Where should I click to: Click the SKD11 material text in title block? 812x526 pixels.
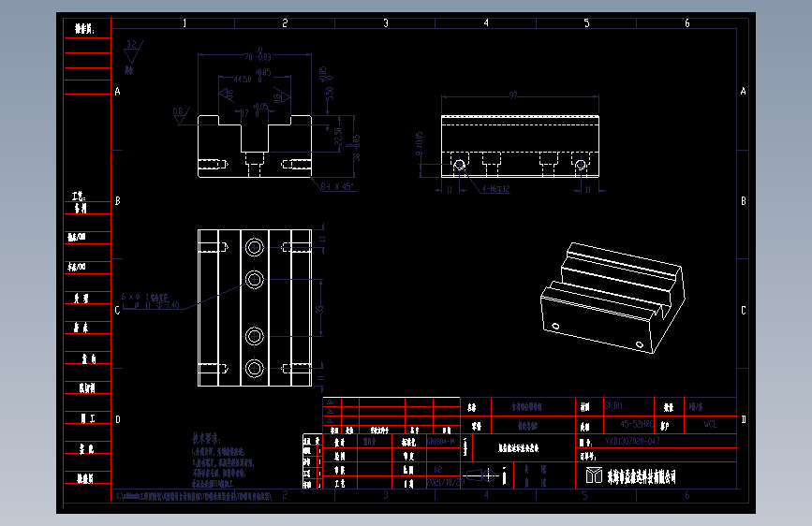(613, 406)
